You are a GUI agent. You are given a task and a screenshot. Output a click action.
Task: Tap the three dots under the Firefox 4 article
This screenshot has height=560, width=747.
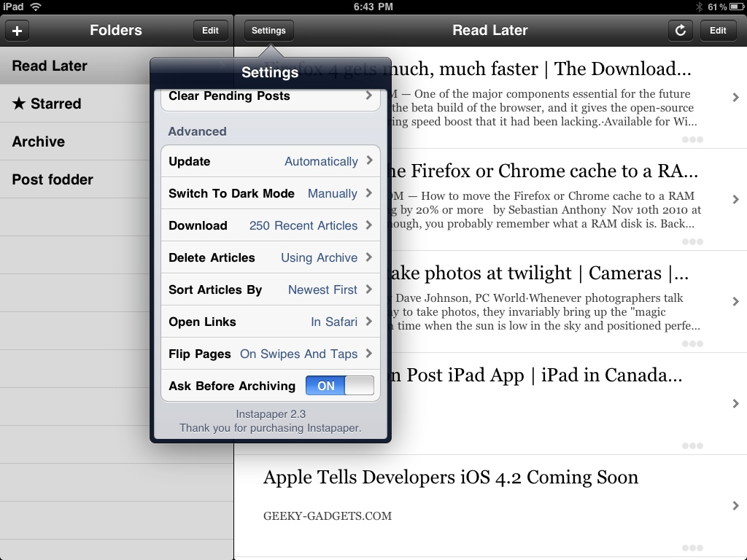tap(692, 139)
